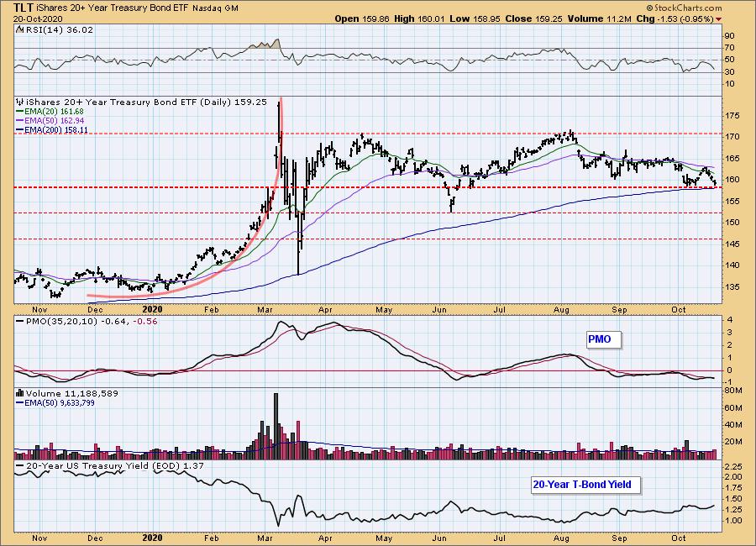Click the TLT ticker symbol

[x=24, y=8]
